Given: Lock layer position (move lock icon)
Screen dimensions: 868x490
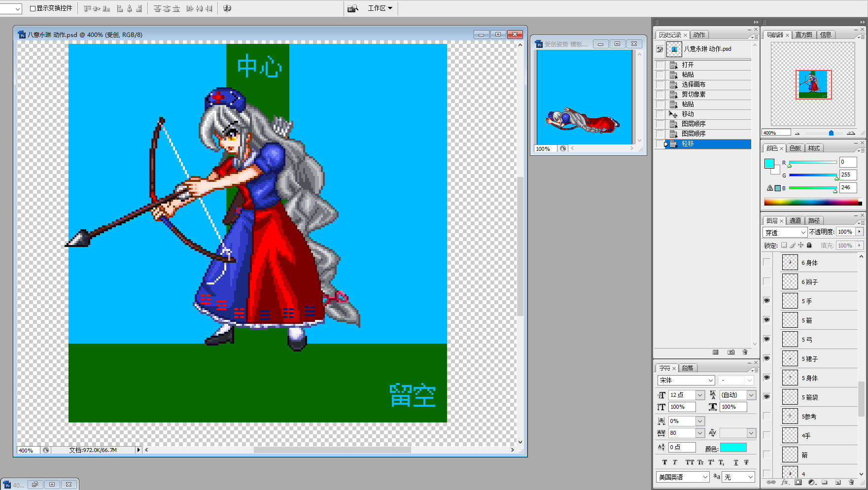Looking at the screenshot, I should point(801,245).
